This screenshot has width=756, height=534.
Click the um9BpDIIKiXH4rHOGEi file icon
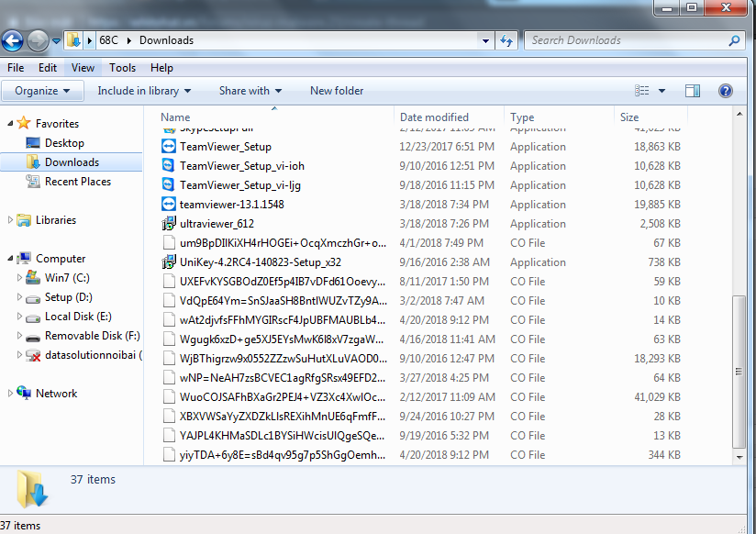169,242
